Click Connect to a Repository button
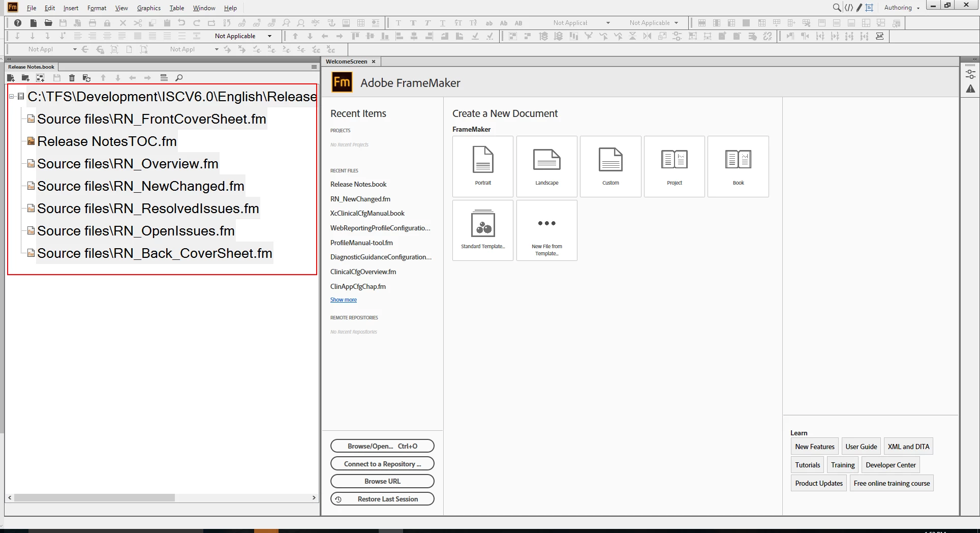This screenshot has height=533, width=980. click(382, 464)
